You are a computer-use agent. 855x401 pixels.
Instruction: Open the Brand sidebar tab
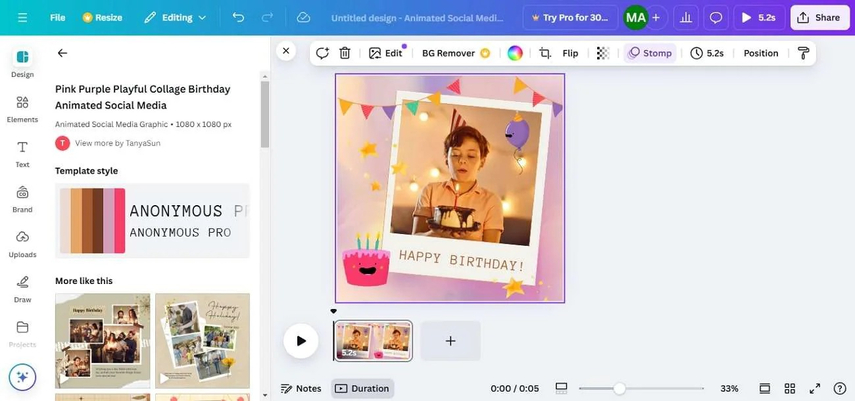(22, 199)
